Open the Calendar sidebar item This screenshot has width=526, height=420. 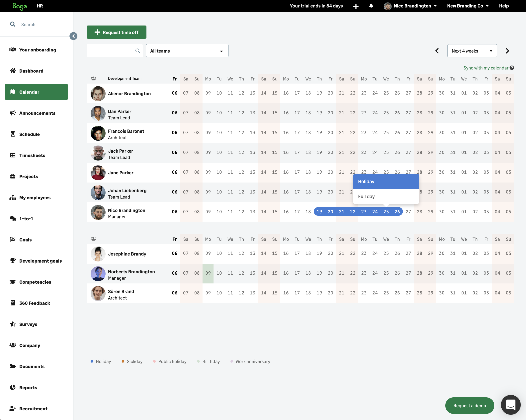click(36, 92)
